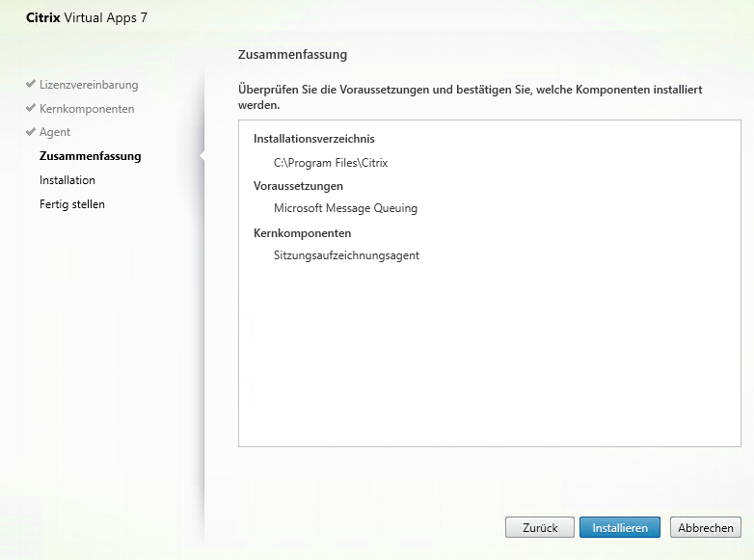Start setup with the Installieren button

[619, 528]
